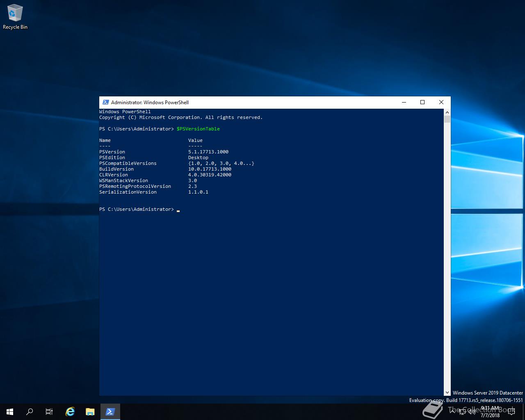Open the volume speaker tray icon
The width and height of the screenshot is (525, 420).
pos(471,412)
